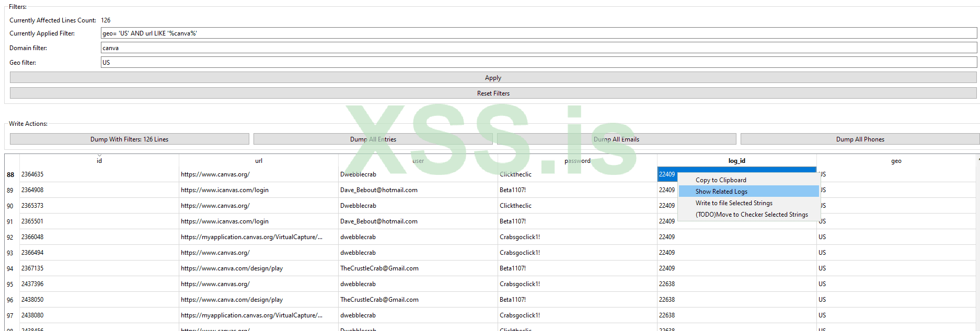980x331 pixels.
Task: Click id cell 2437396
Action: click(99, 284)
